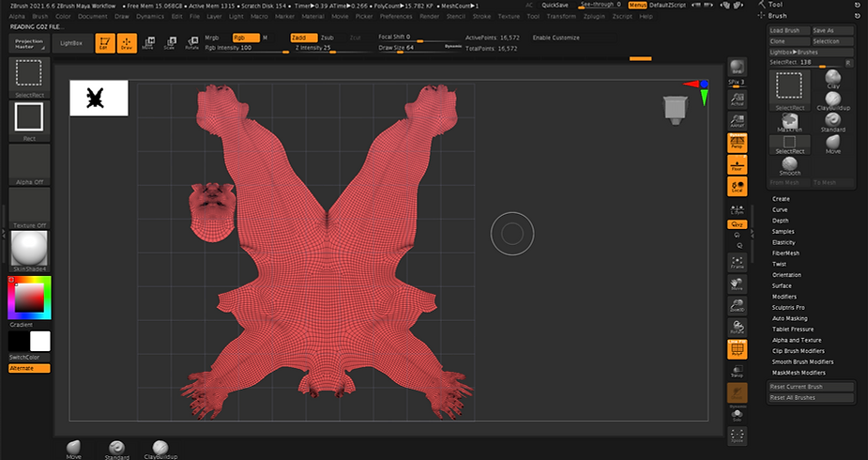Image resolution: width=868 pixels, height=460 pixels.
Task: Click the Actual size view icon
Action: [x=737, y=100]
